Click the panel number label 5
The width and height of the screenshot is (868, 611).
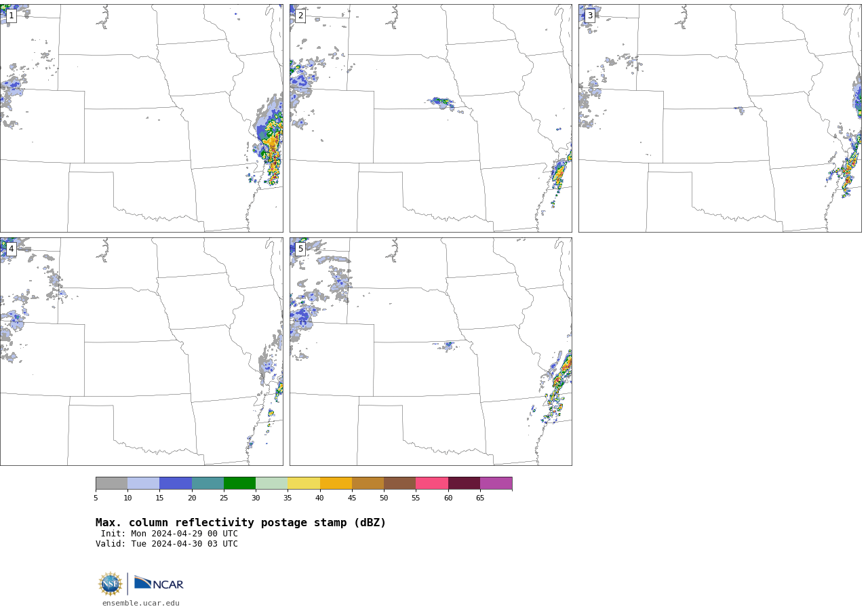tap(300, 249)
